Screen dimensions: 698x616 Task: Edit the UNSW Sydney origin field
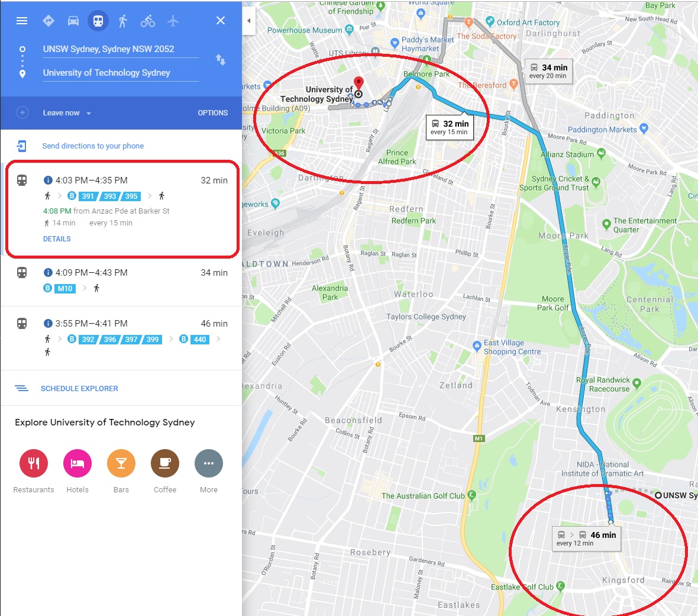pos(121,50)
